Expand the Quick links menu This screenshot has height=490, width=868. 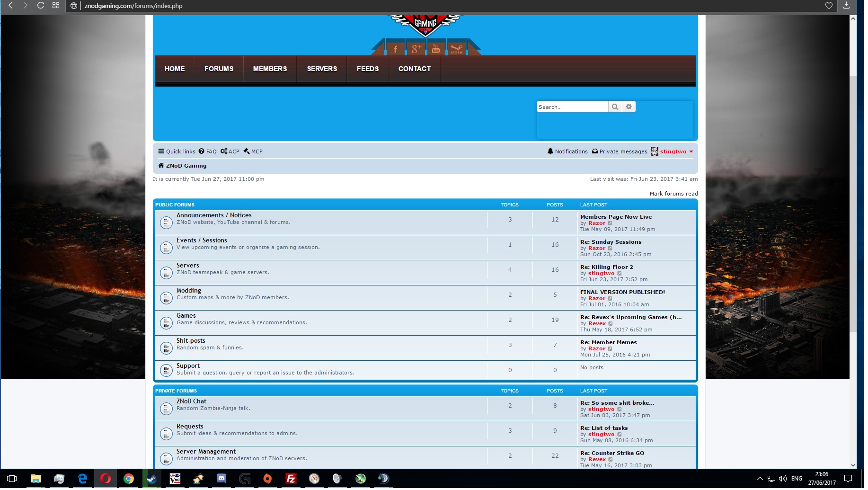pos(177,152)
